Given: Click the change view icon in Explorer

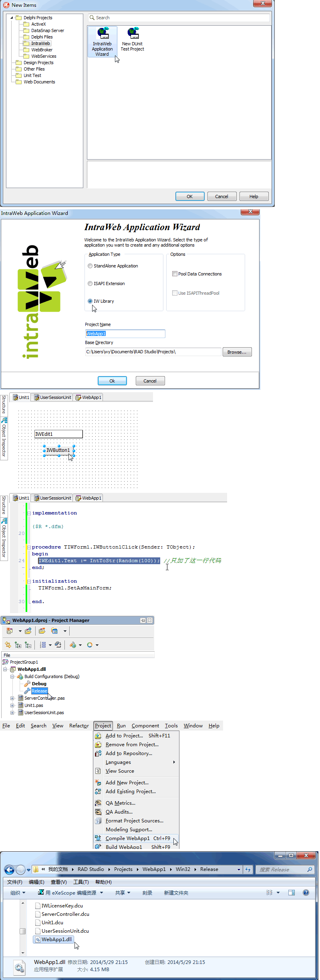Looking at the screenshot, I should point(270,893).
